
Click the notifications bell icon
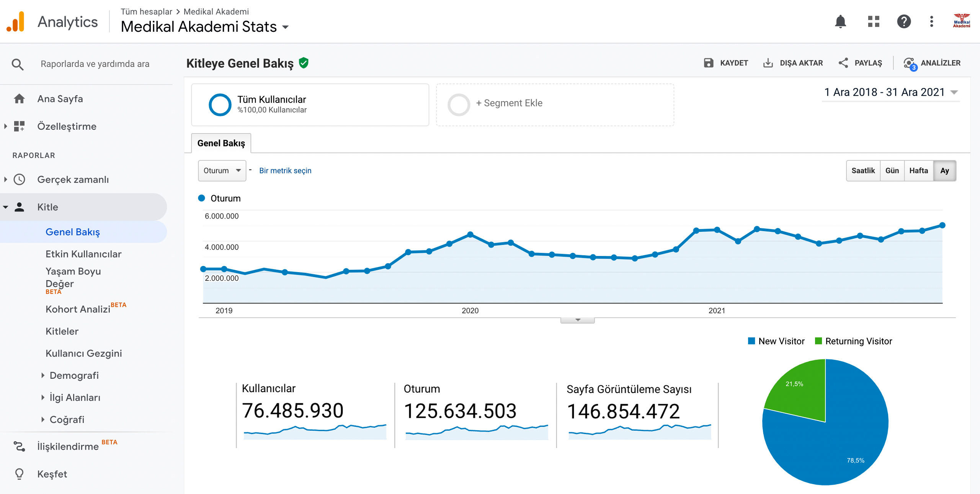coord(840,22)
